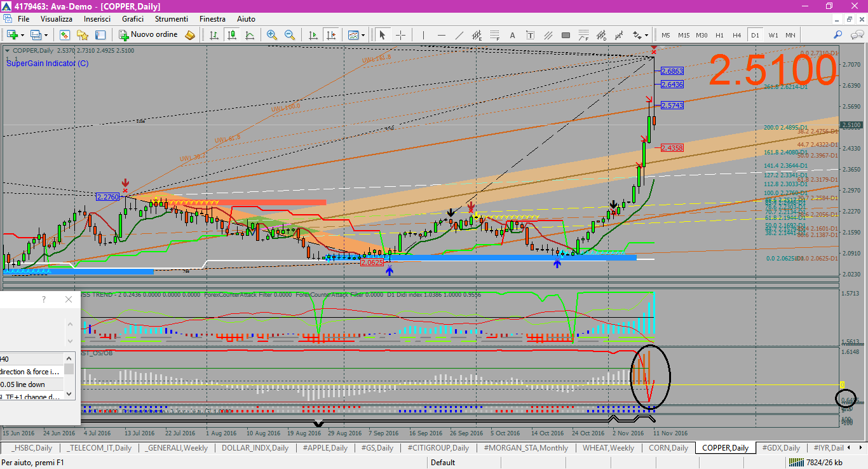Toggle chart shift button
This screenshot has height=469, width=868.
click(330, 35)
